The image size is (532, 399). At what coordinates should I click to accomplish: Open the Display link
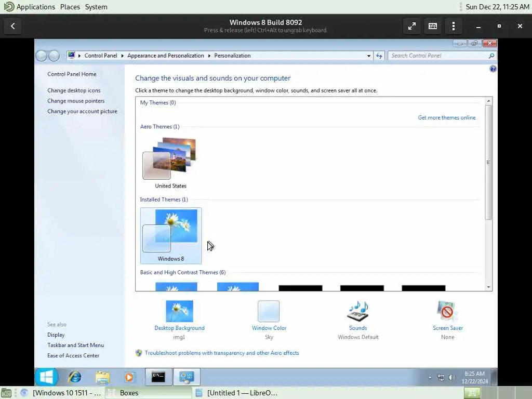tap(56, 335)
